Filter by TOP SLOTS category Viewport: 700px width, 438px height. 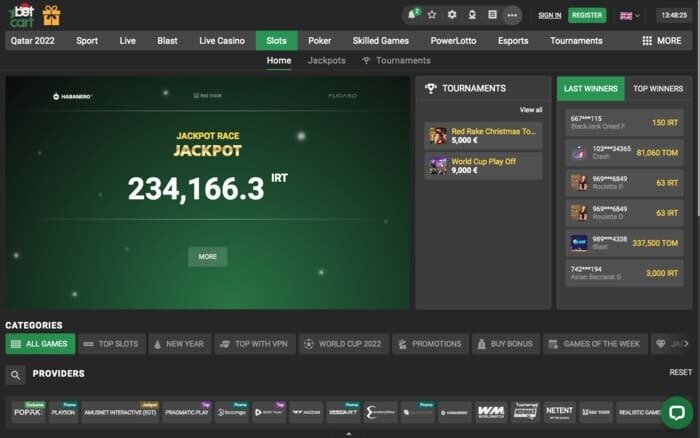pos(112,344)
